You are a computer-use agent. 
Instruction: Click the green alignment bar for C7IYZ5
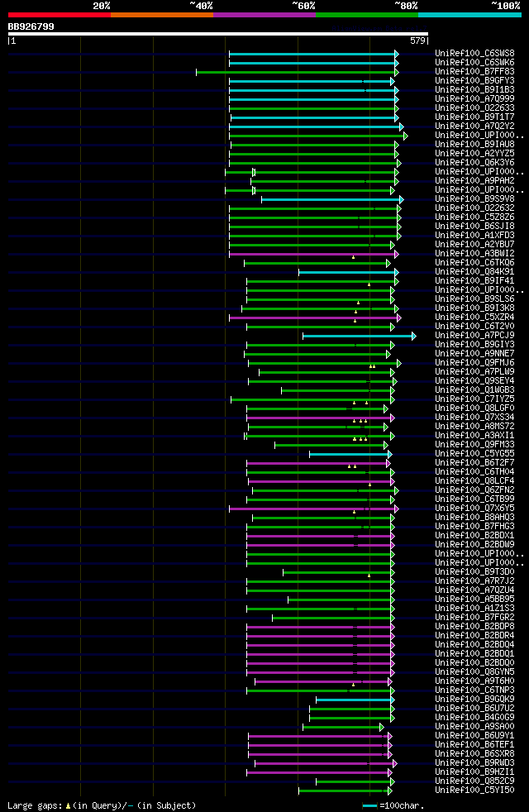pos(312,399)
